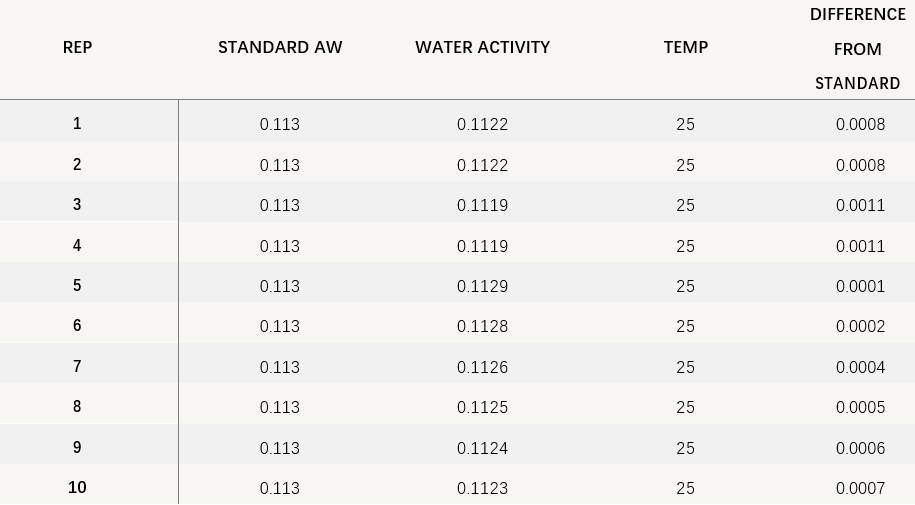Click rep number 3 cell
Screen dimensions: 915x505
point(77,205)
